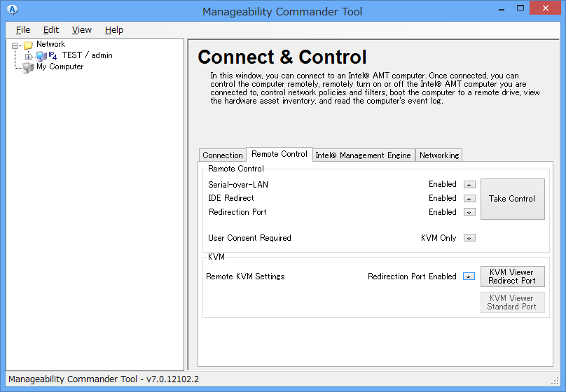Click the resize grip in status bar corner
This screenshot has height=392, width=566.
pyautogui.click(x=555, y=381)
